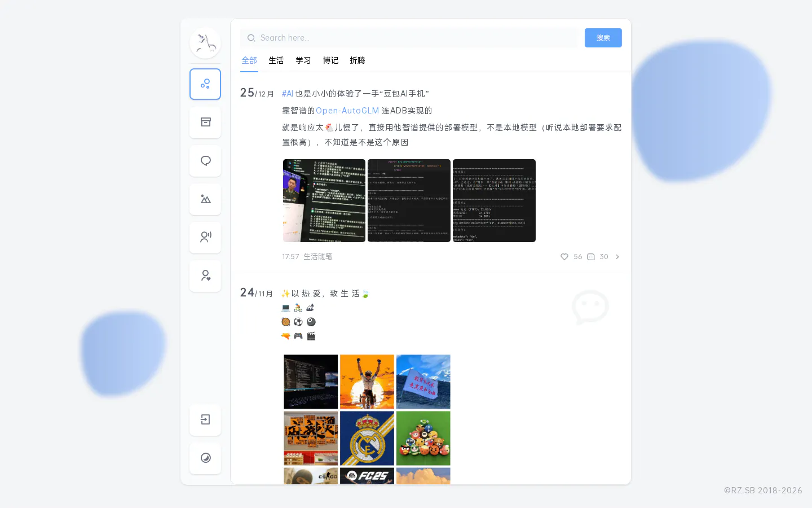Open comments icon on the 25/12月 post
Image resolution: width=812 pixels, height=508 pixels.
pos(591,257)
